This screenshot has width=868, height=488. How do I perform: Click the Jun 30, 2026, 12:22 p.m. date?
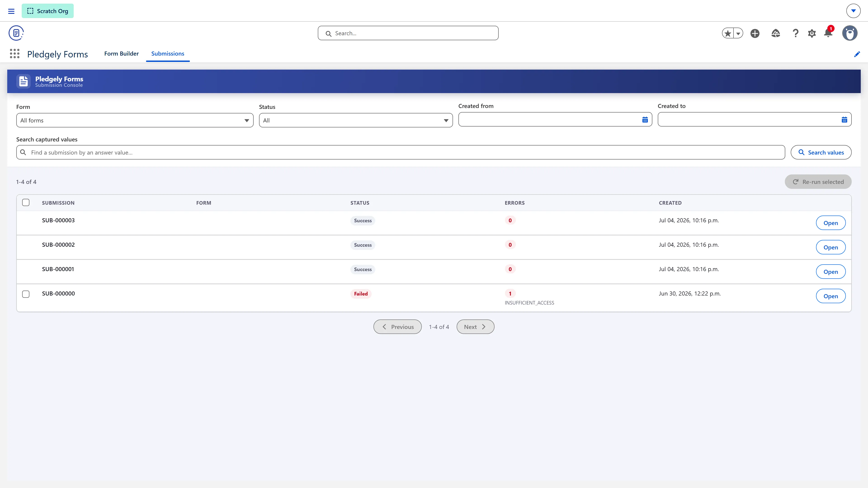pos(689,294)
